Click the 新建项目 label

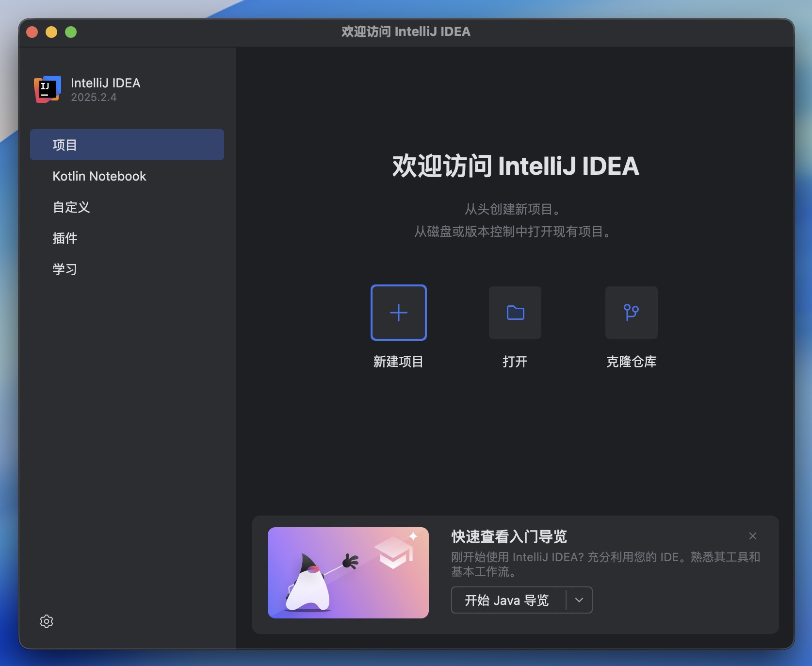click(398, 362)
